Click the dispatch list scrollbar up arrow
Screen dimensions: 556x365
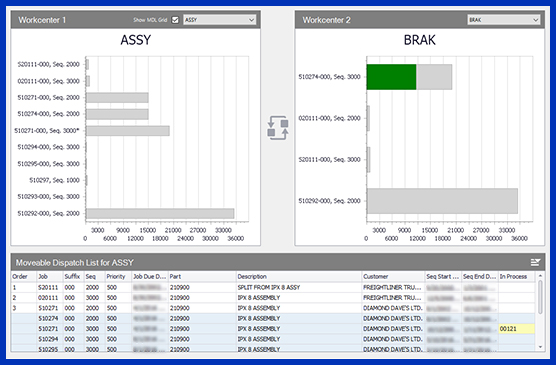tap(540, 276)
